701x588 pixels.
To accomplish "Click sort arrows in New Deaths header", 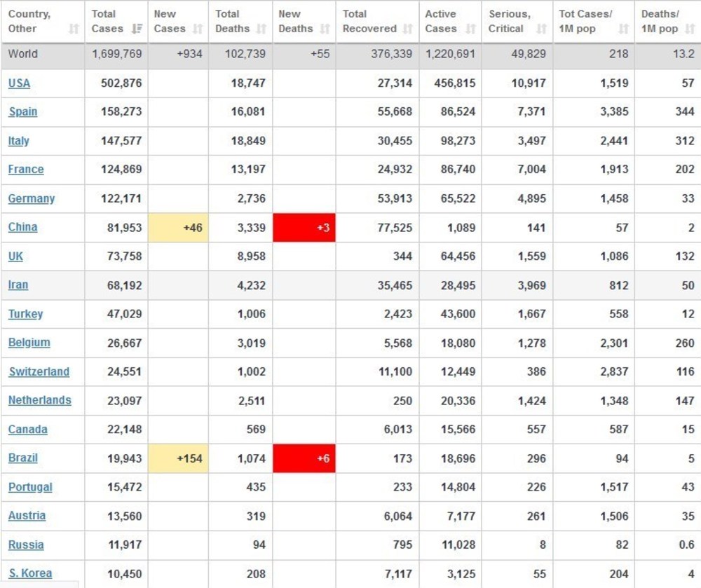I will coord(325,29).
